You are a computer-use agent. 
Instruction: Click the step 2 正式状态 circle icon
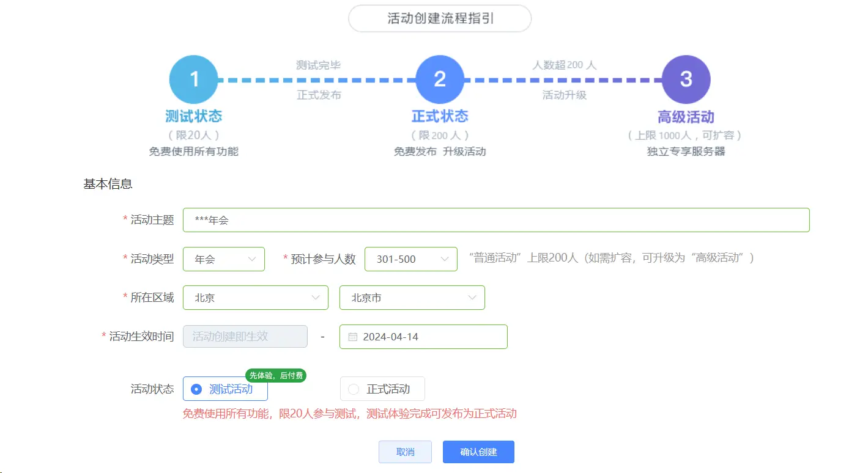click(x=439, y=78)
